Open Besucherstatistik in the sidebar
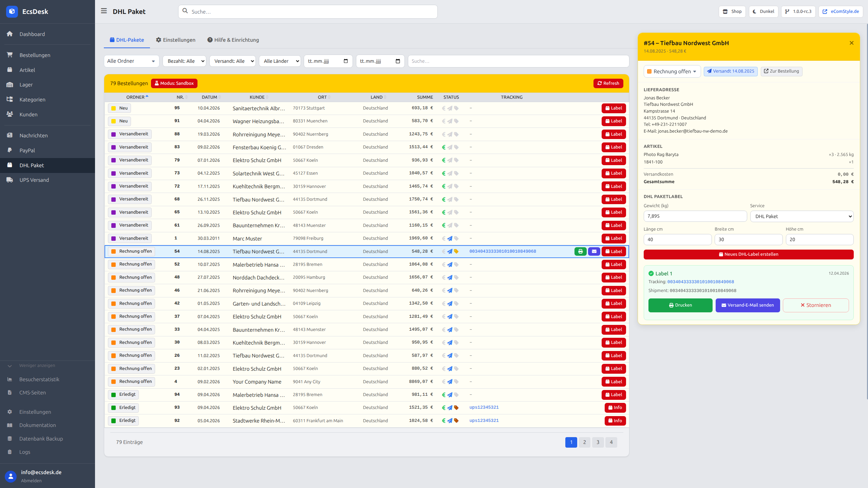Image resolution: width=868 pixels, height=488 pixels. tap(48, 379)
